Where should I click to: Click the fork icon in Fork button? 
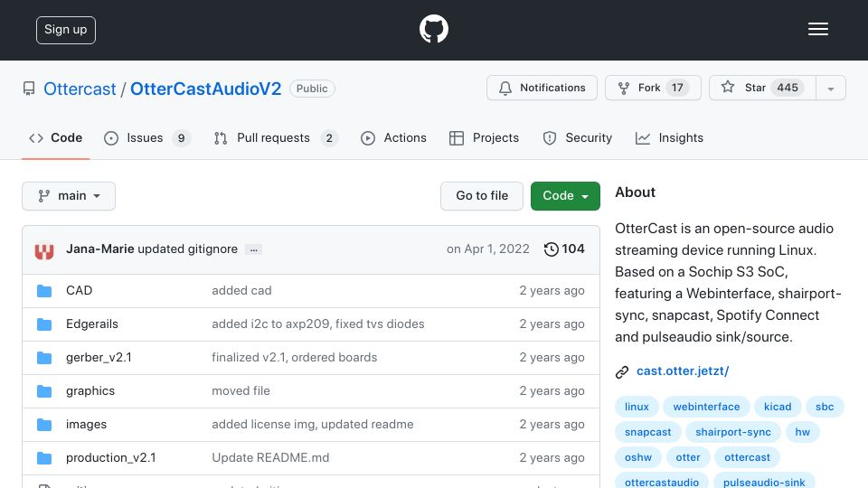[x=623, y=88]
